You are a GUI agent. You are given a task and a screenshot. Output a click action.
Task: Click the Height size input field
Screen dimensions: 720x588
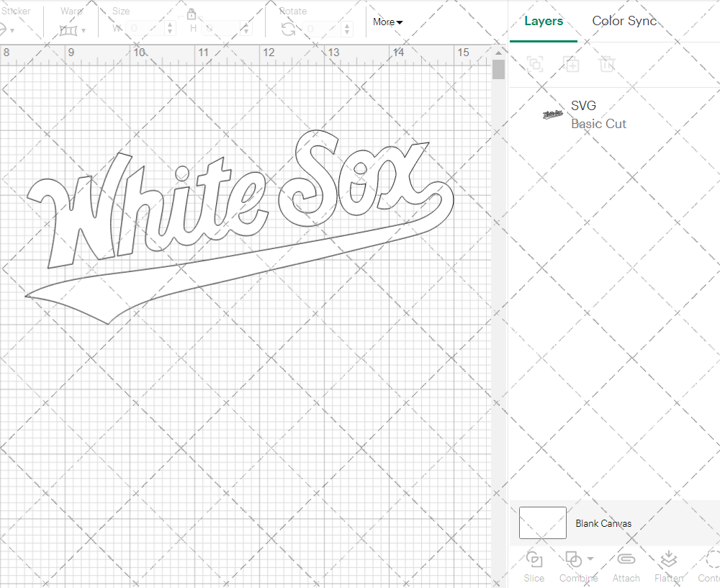coord(221,29)
